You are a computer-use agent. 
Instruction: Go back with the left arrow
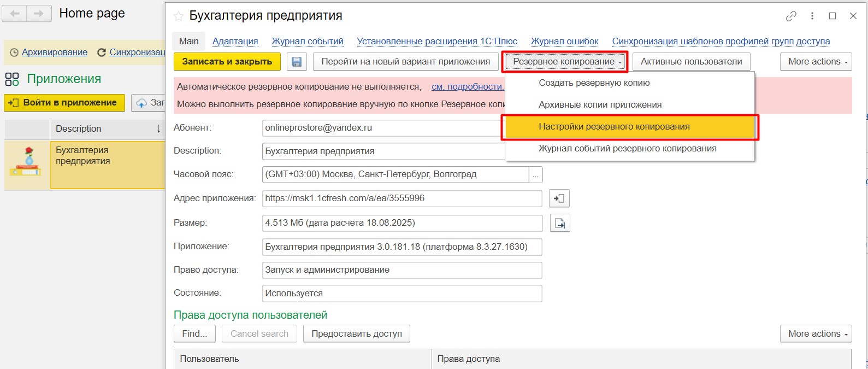click(x=15, y=14)
